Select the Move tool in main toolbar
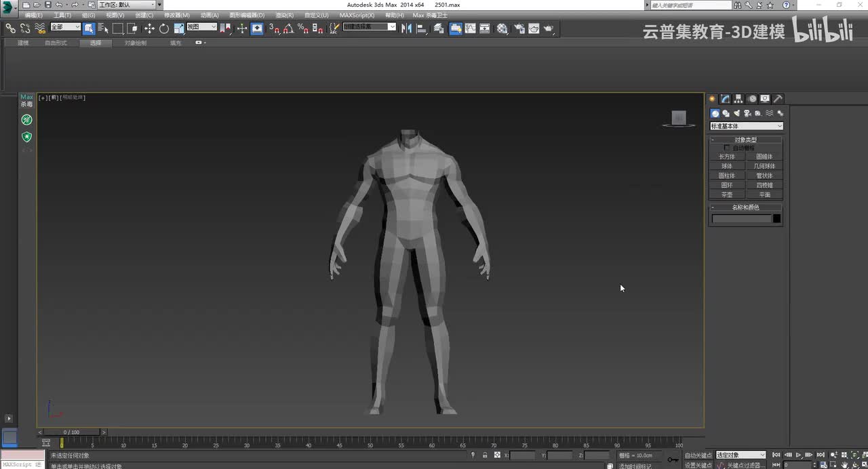The image size is (868, 469). click(149, 28)
